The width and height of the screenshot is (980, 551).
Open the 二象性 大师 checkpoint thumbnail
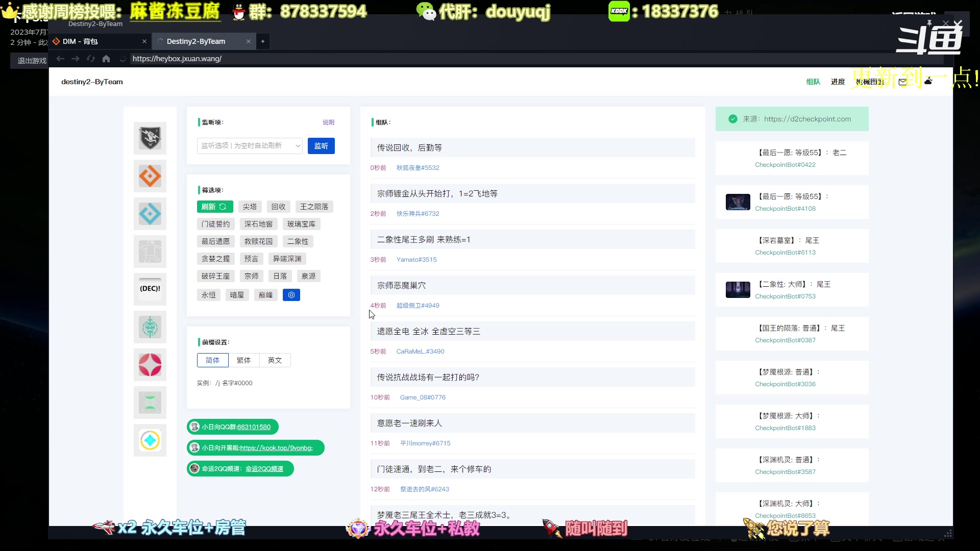[x=738, y=290]
